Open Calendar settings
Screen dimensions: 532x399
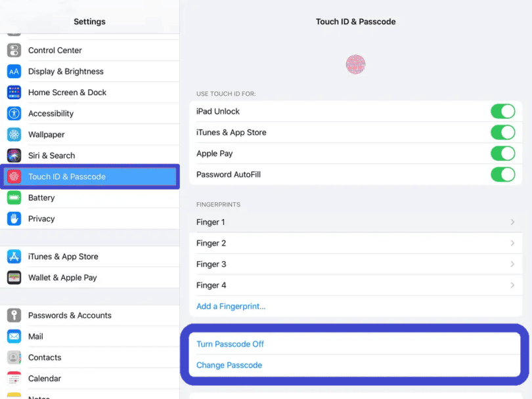[x=89, y=379]
